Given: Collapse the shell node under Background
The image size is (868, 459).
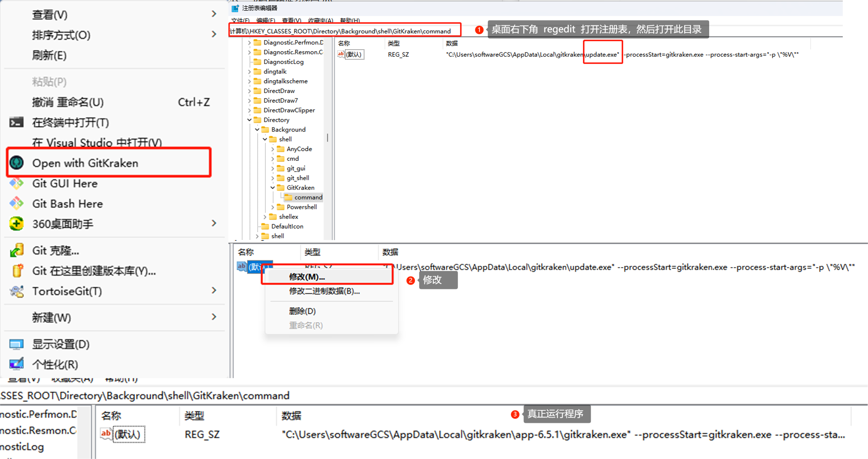Looking at the screenshot, I should click(x=265, y=139).
